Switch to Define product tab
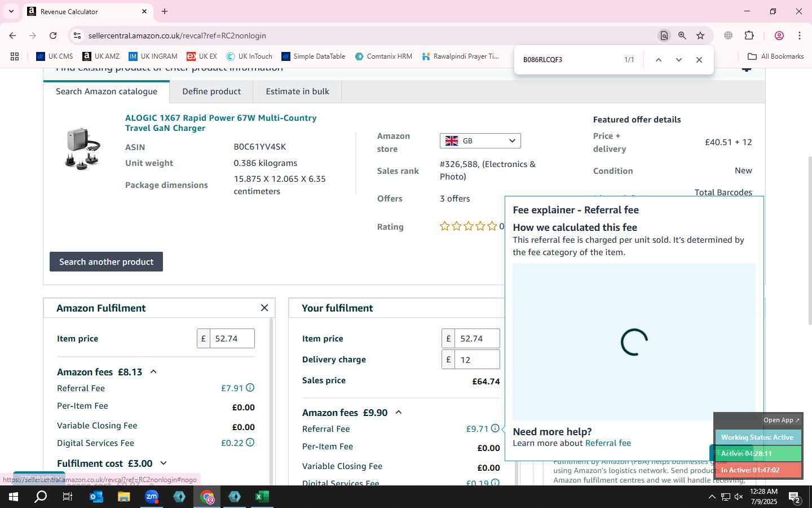This screenshot has width=812, height=508. pyautogui.click(x=211, y=91)
